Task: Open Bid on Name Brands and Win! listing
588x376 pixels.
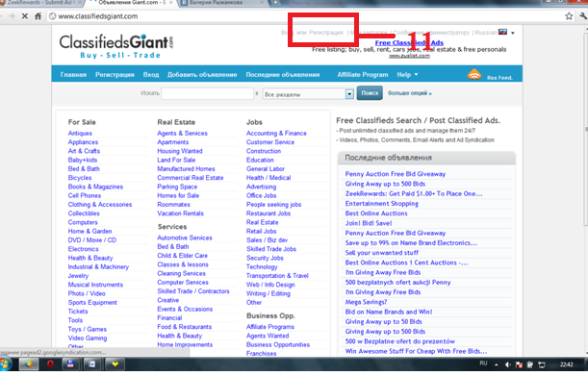Action: pos(389,312)
